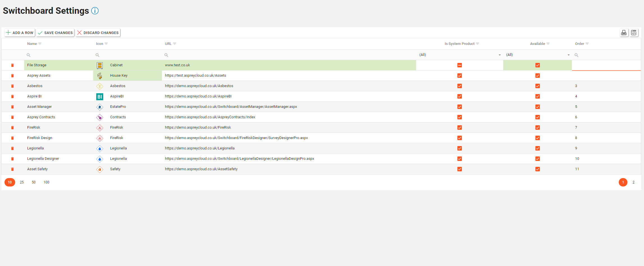Set page size to 25 rows
644x266 pixels.
point(22,182)
